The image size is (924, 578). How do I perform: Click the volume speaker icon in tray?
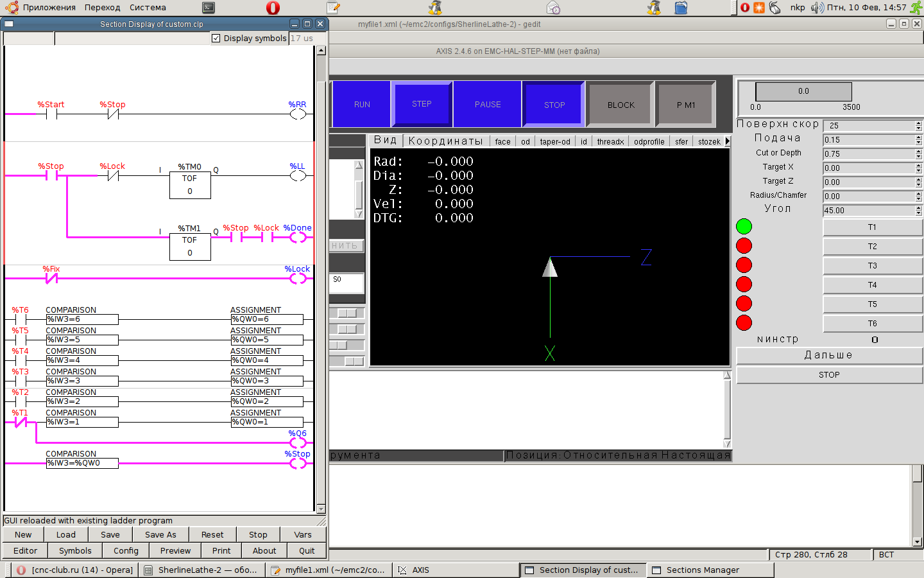pyautogui.click(x=816, y=8)
